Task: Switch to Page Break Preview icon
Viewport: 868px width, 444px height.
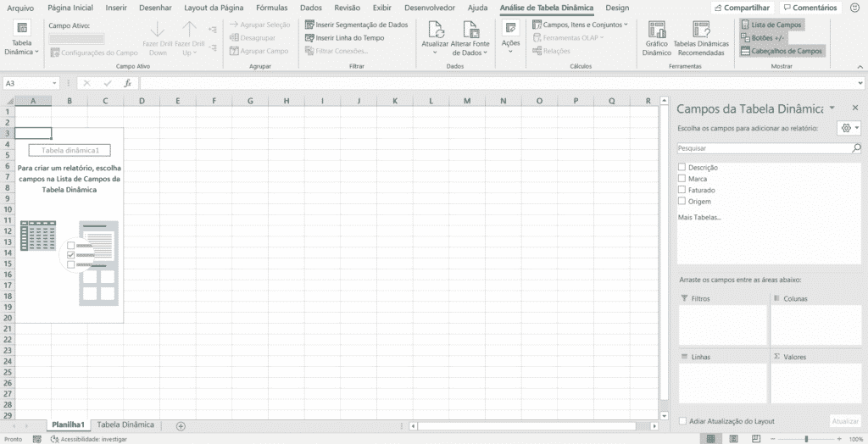Action: [x=754, y=438]
